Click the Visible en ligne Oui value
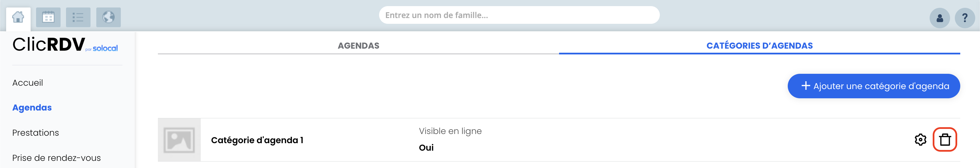Screen dimensions: 980x168 click(x=426, y=148)
